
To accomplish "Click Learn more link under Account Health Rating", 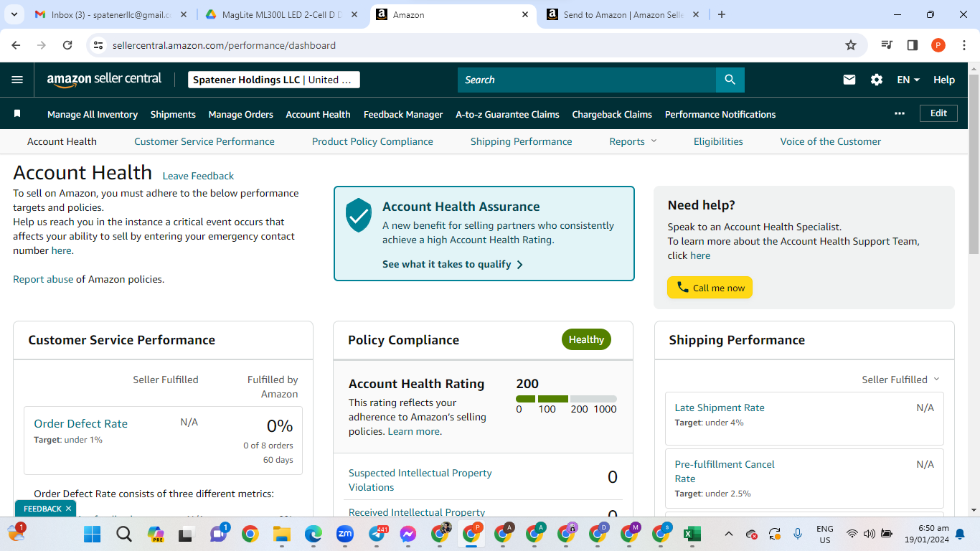I will click(x=413, y=431).
